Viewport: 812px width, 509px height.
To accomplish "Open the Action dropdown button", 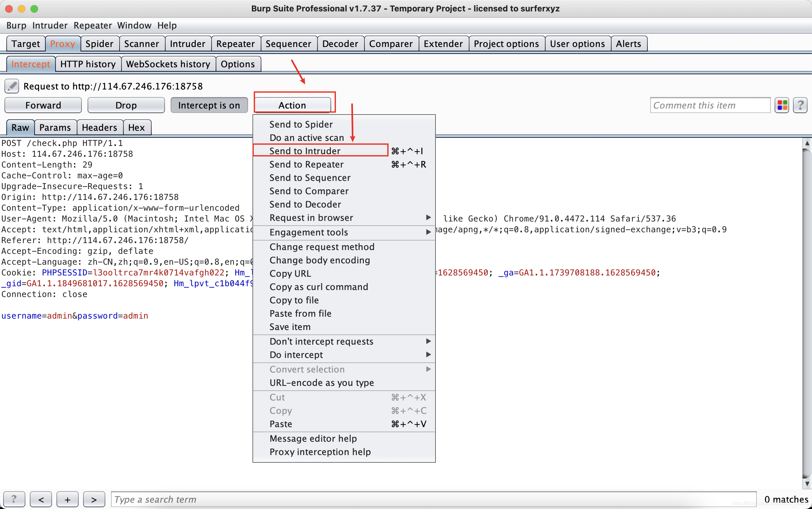I will tap(292, 105).
